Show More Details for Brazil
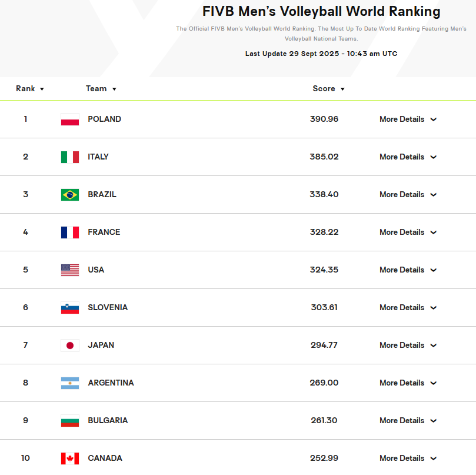Viewport: 476px width, 475px height. pos(408,195)
